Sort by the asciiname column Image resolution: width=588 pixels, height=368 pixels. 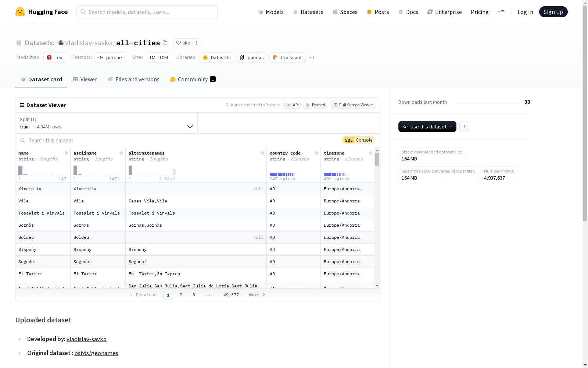tap(121, 153)
